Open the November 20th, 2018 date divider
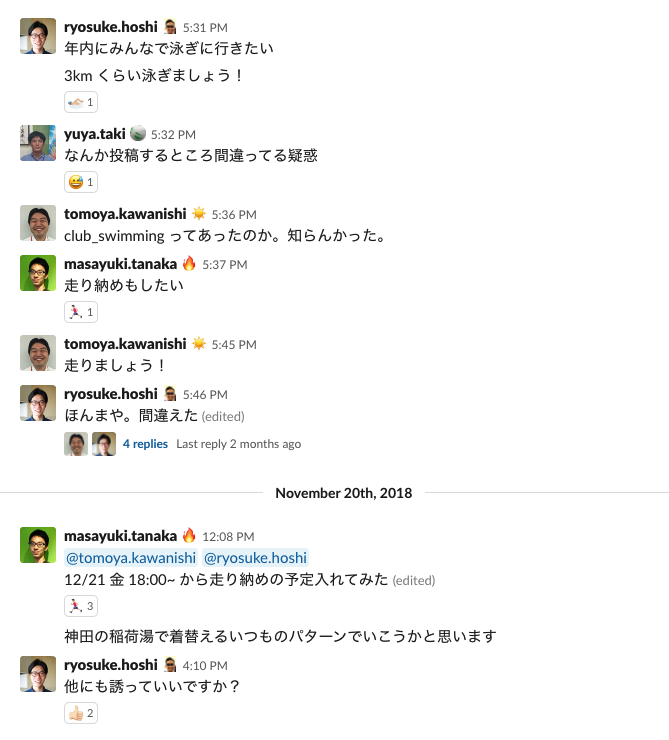 (x=344, y=493)
